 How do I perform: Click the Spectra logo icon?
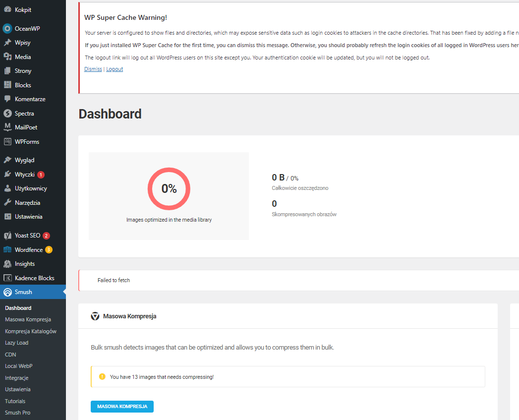click(x=7, y=113)
